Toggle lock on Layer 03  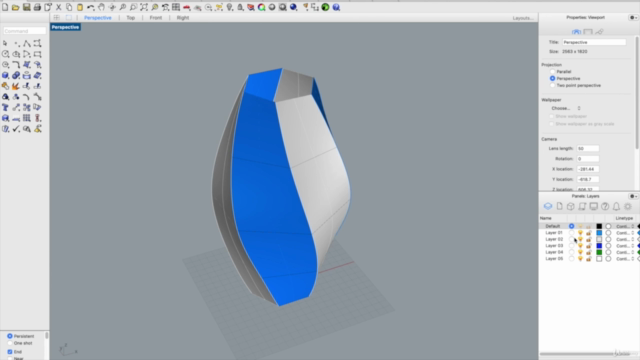(589, 246)
